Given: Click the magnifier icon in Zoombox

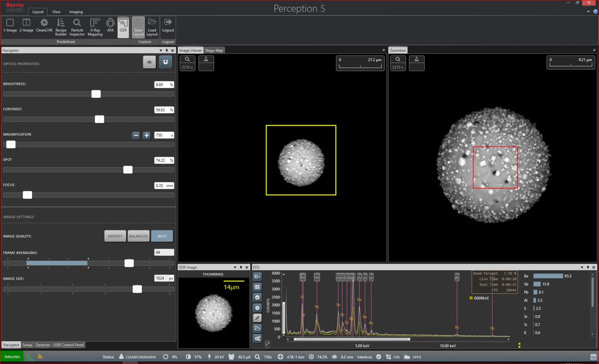Looking at the screenshot, I should tap(398, 60).
